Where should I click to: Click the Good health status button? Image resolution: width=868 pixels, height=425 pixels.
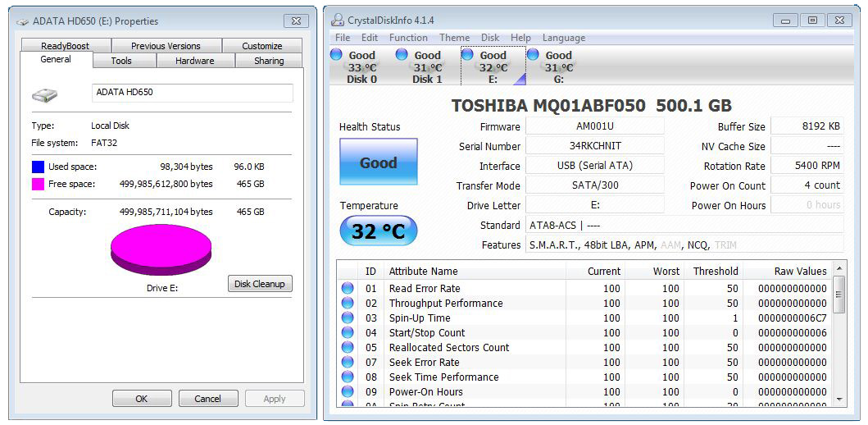coord(379,162)
